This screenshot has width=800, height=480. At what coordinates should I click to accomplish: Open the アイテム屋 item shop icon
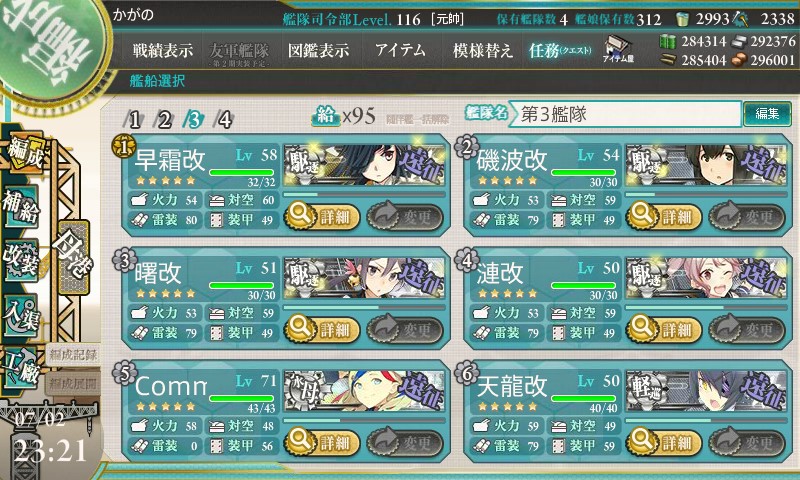point(618,49)
